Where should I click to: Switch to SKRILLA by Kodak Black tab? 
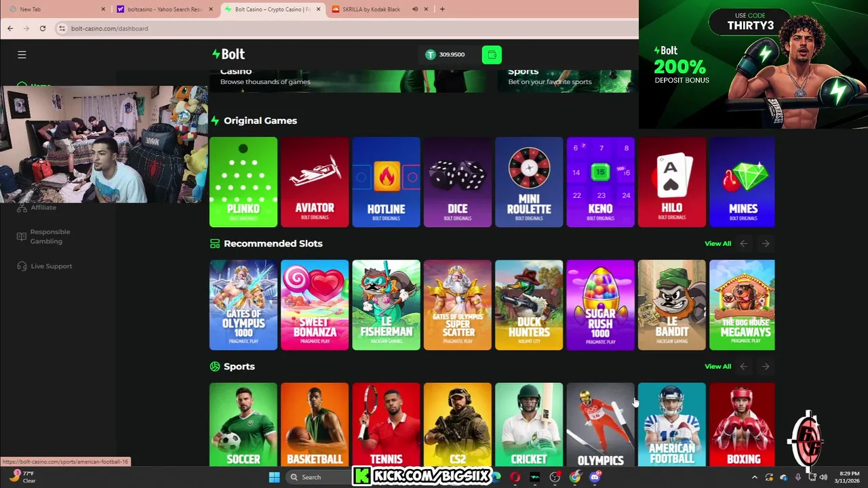(x=380, y=9)
